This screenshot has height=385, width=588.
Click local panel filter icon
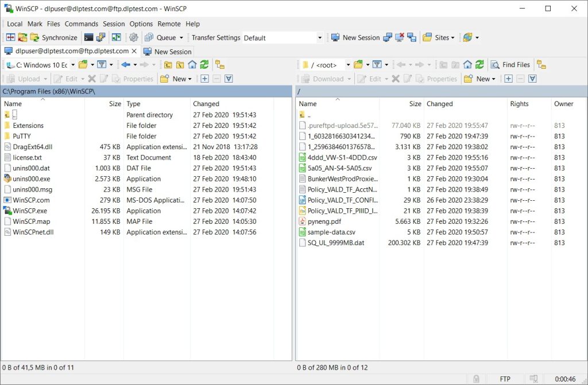pyautogui.click(x=102, y=65)
